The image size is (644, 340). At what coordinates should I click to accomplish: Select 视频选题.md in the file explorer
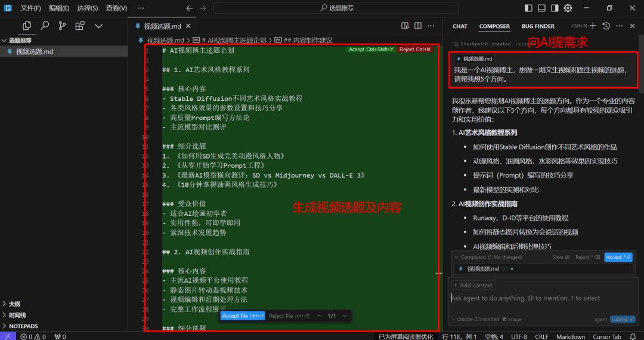[35, 51]
